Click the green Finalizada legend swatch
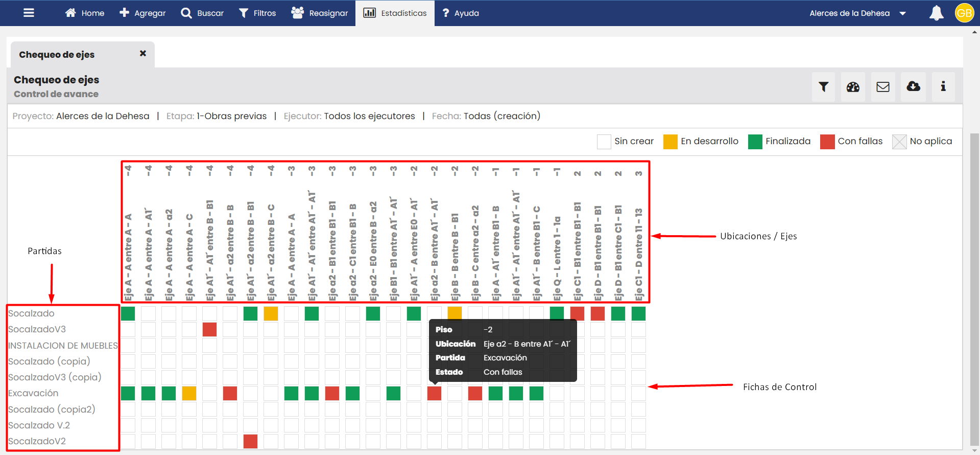The width and height of the screenshot is (980, 455). (x=755, y=142)
